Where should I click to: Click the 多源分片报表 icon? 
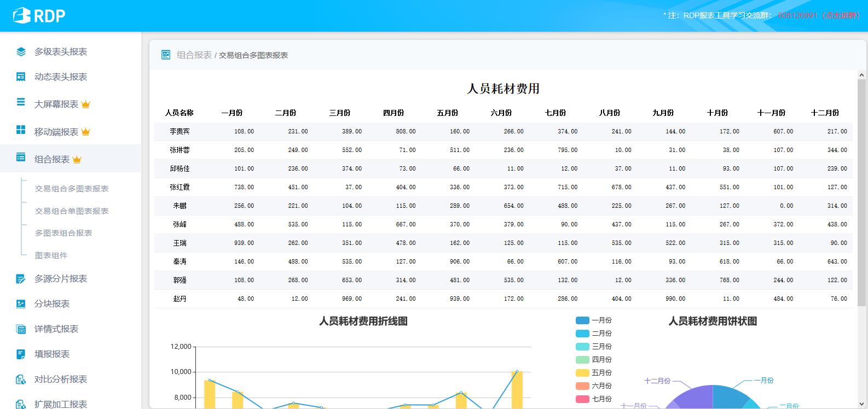pyautogui.click(x=21, y=279)
